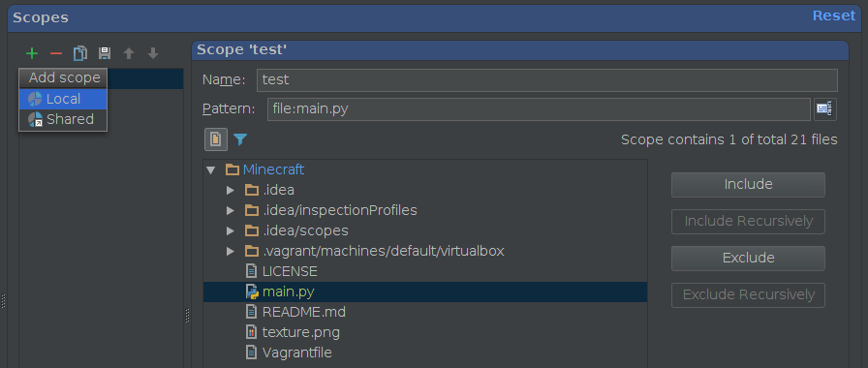
Task: Click the folder icon beside .idea/scopes
Action: pos(252,230)
